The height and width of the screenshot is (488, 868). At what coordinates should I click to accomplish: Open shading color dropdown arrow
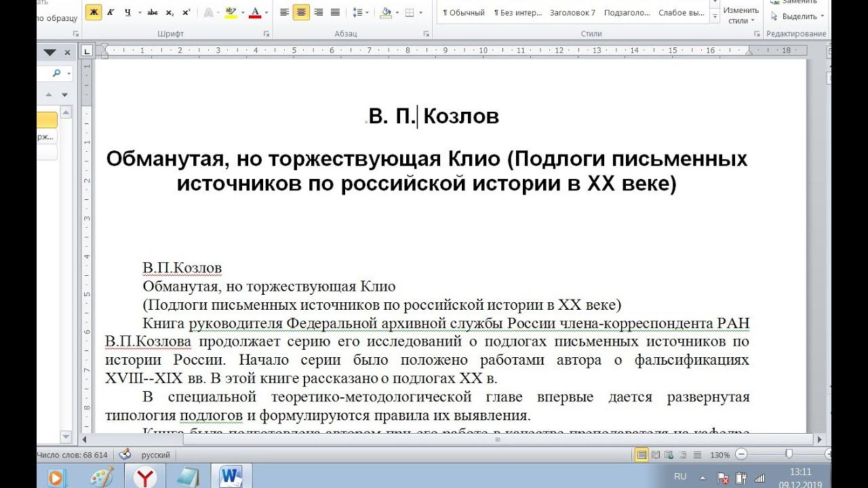(x=397, y=12)
